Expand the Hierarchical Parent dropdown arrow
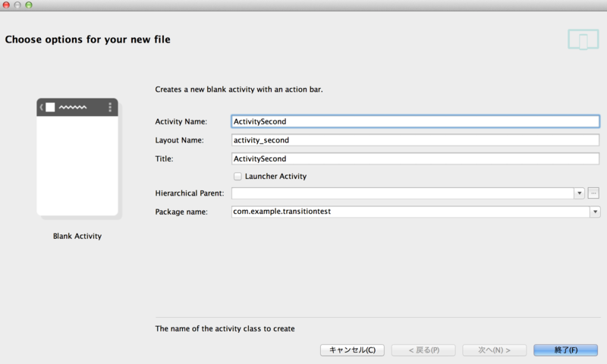 pyautogui.click(x=579, y=193)
